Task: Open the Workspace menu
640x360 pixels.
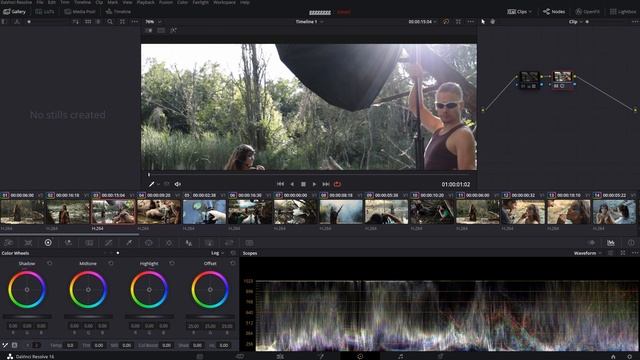Action: (x=224, y=2)
